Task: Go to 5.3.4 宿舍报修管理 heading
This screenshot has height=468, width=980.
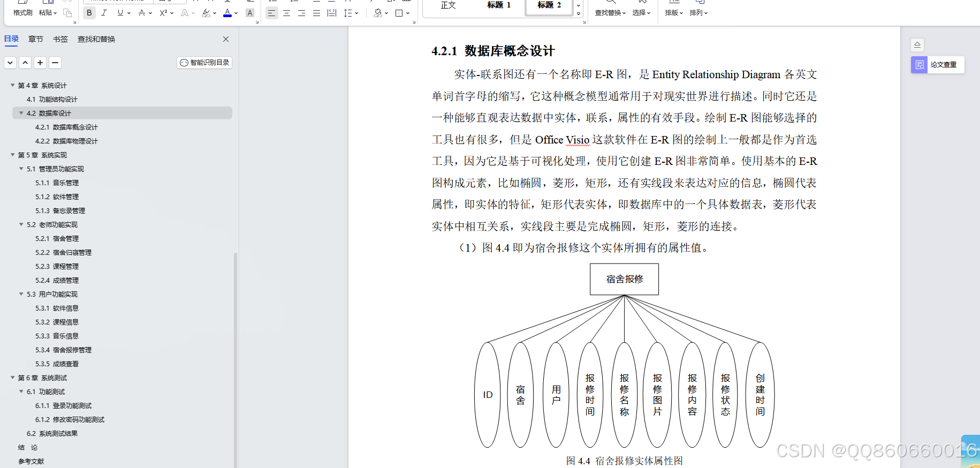Action: pos(63,350)
